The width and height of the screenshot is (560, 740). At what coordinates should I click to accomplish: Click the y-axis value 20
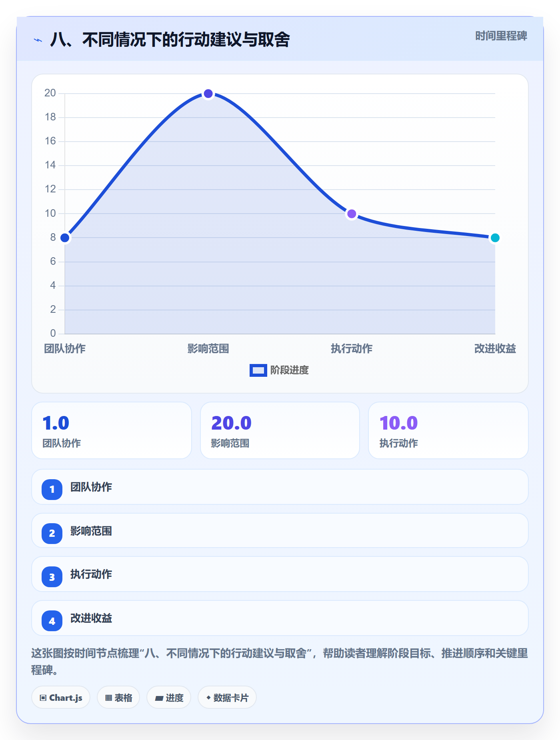[50, 93]
